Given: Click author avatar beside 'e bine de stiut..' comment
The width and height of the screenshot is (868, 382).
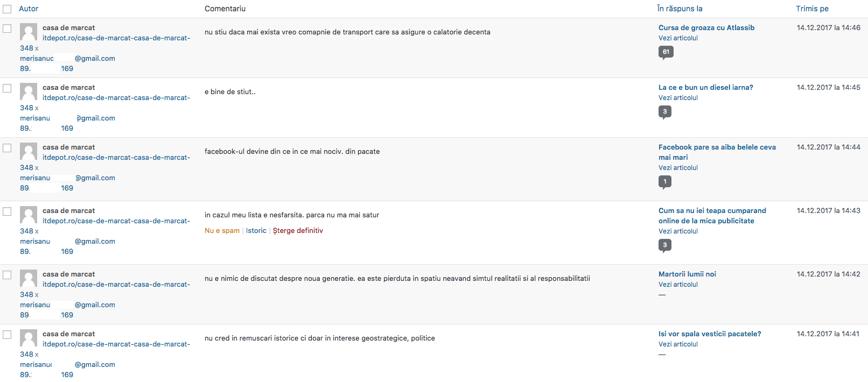Looking at the screenshot, I should coord(29,91).
